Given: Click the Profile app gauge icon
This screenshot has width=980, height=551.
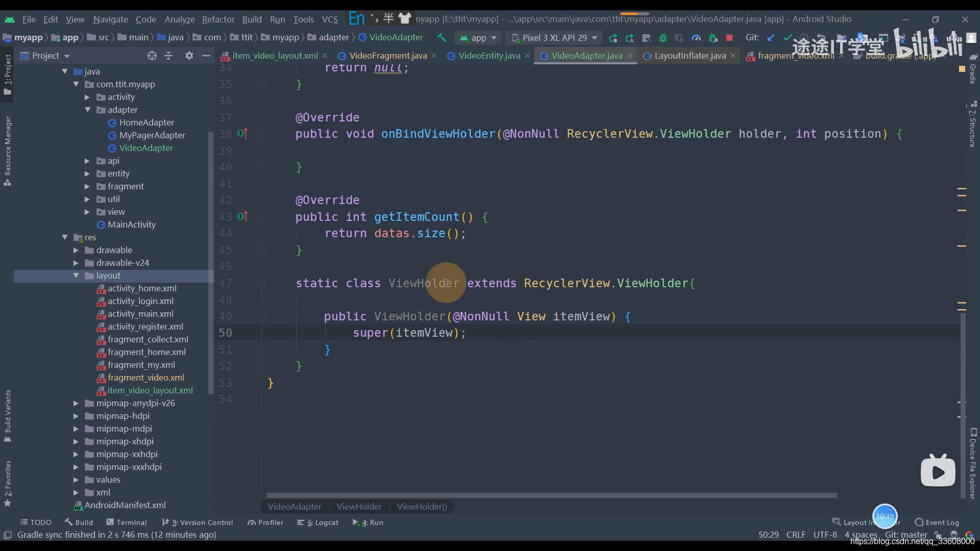Looking at the screenshot, I should pyautogui.click(x=696, y=38).
